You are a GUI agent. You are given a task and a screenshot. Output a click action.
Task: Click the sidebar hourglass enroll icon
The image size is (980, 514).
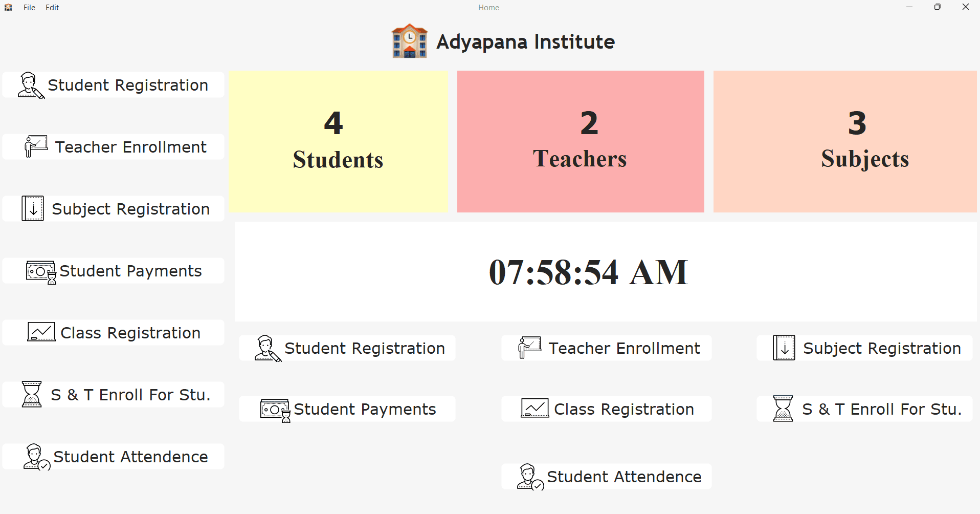pyautogui.click(x=32, y=394)
